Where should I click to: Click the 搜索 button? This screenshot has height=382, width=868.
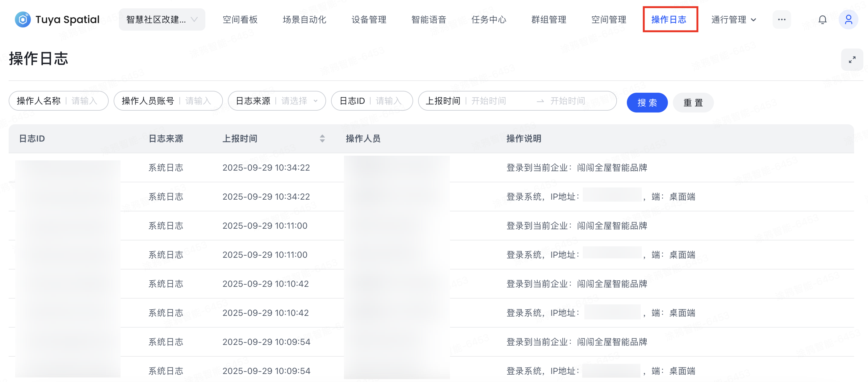tap(647, 103)
